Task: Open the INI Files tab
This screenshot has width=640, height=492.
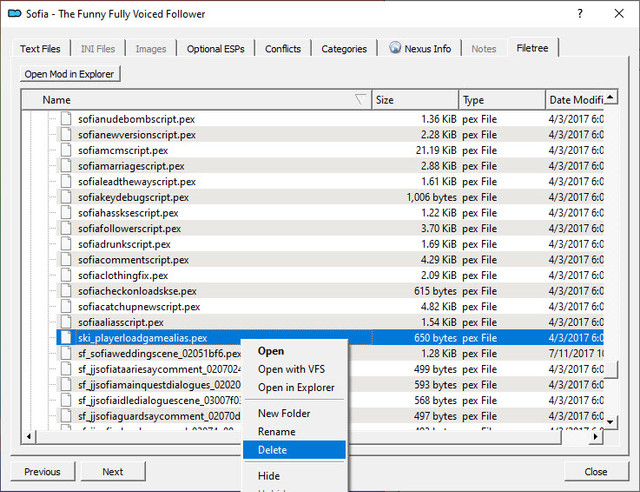Action: point(98,49)
